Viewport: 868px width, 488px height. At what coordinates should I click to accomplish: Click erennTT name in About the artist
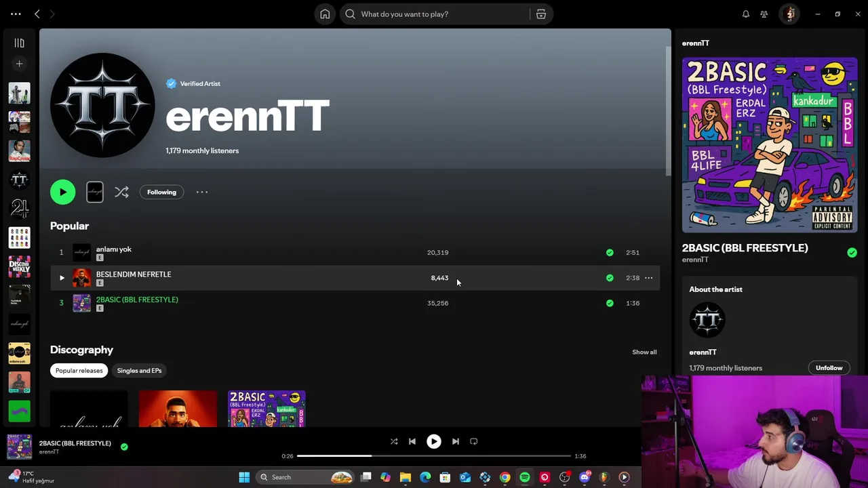tap(703, 352)
